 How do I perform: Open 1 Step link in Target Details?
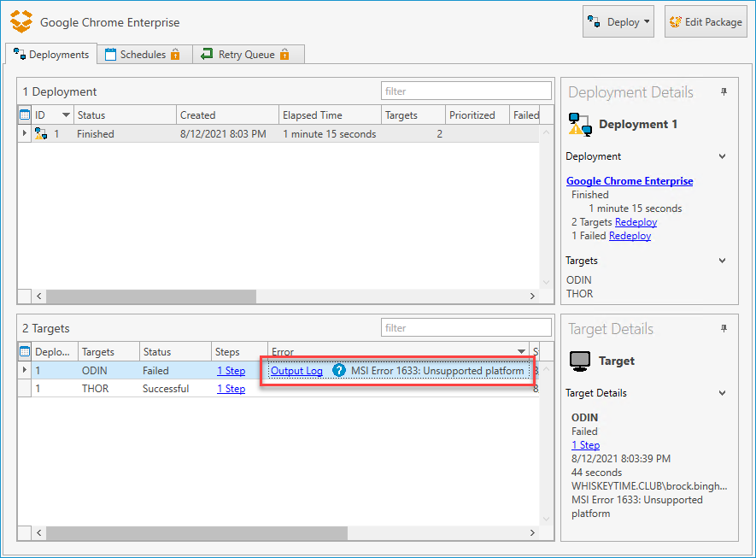(x=585, y=444)
